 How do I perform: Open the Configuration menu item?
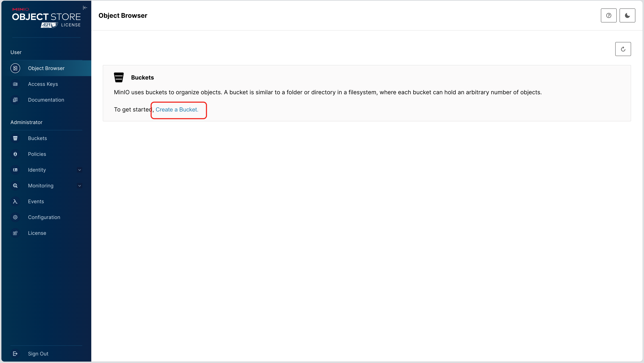click(x=46, y=217)
